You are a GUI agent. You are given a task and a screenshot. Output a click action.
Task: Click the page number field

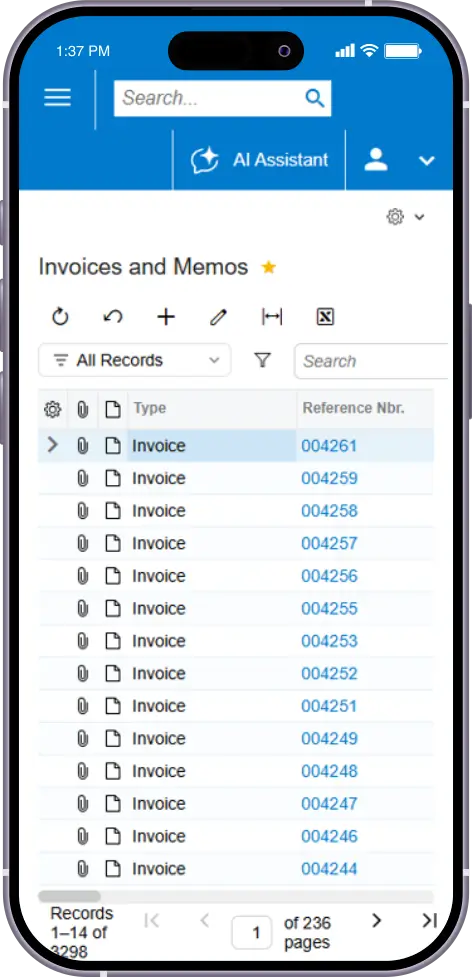252,932
